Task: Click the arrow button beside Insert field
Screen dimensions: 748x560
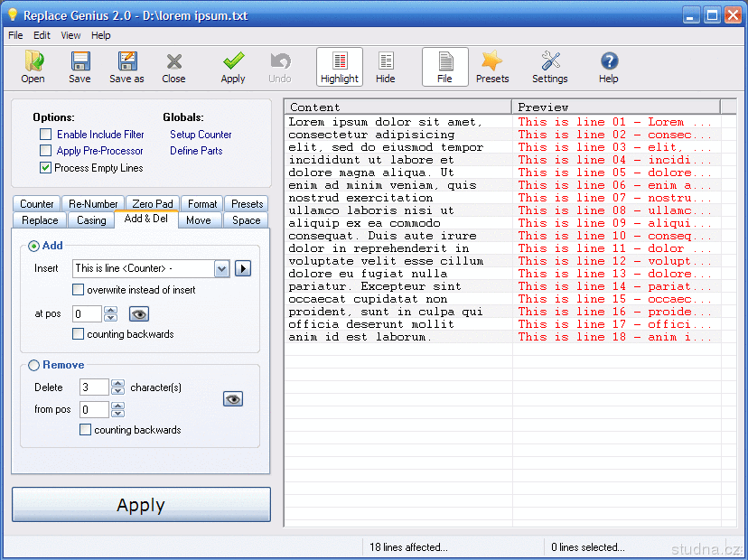Action: (242, 268)
